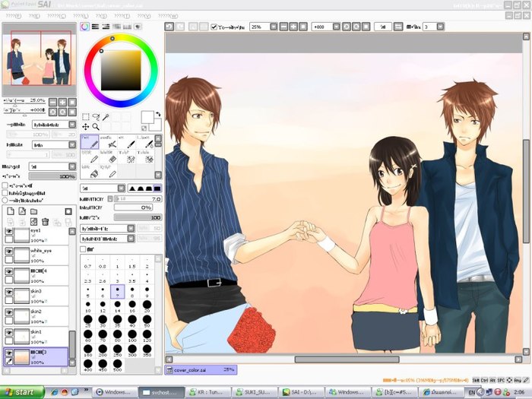Select the rectangular selection tool
The width and height of the screenshot is (532, 399).
pos(86,117)
